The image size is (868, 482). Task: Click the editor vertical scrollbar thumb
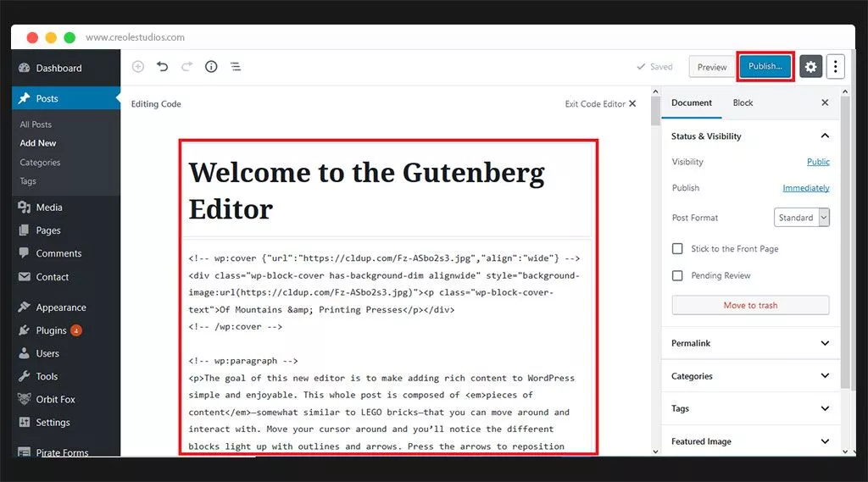[x=655, y=111]
